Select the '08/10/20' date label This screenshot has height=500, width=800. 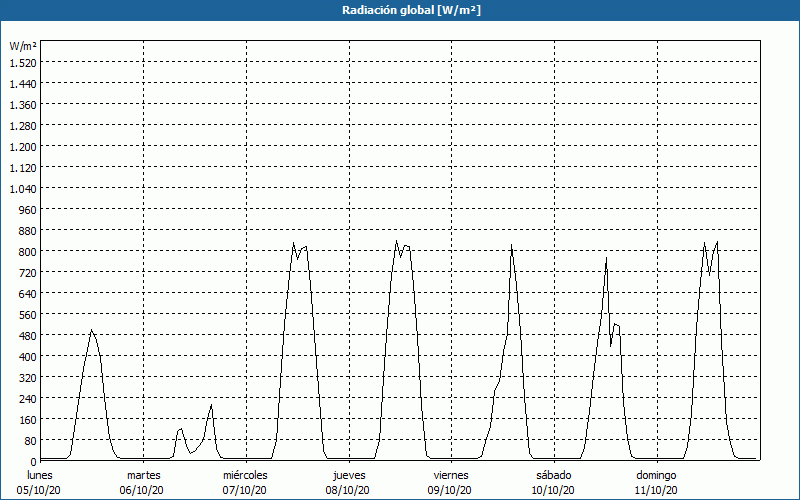tap(347, 490)
